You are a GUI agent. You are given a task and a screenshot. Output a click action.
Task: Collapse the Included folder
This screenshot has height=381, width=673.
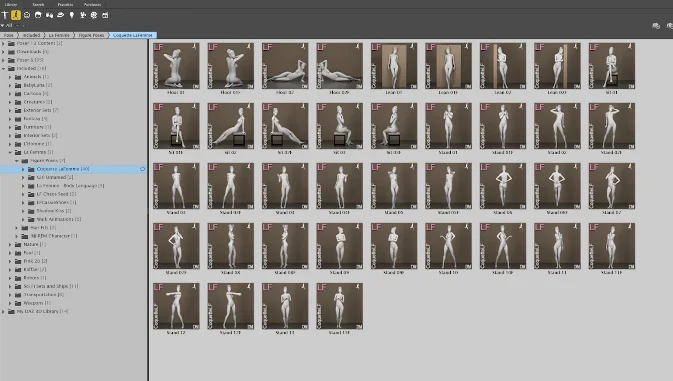[x=3, y=68]
